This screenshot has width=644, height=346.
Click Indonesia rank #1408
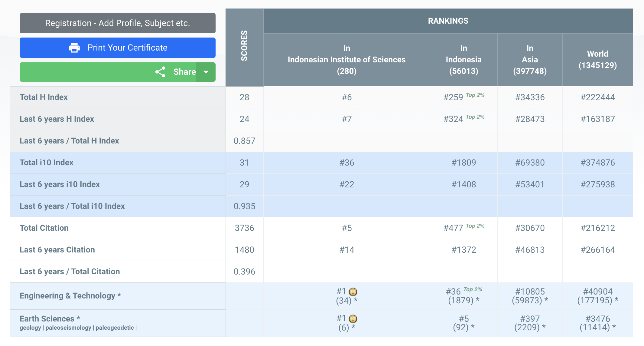click(x=464, y=184)
